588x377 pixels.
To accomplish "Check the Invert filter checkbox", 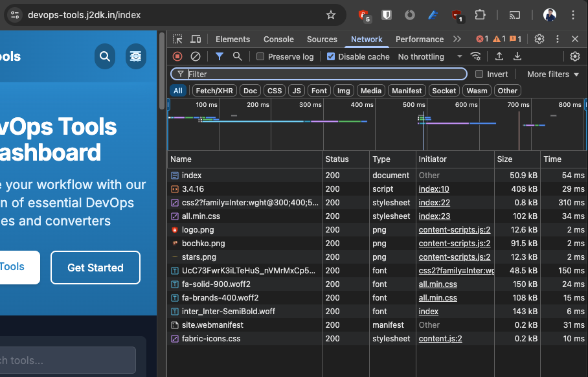I will 479,74.
